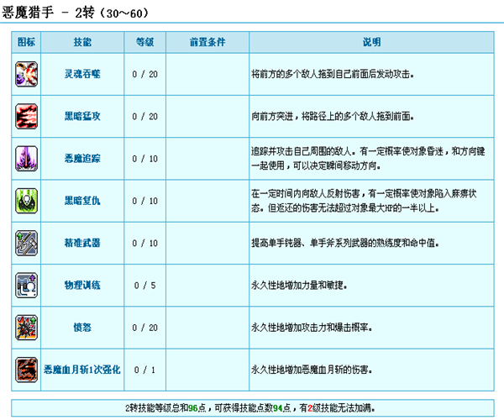Click the 黑暗猛攻 skill icon
504x420 pixels.
tap(26, 116)
